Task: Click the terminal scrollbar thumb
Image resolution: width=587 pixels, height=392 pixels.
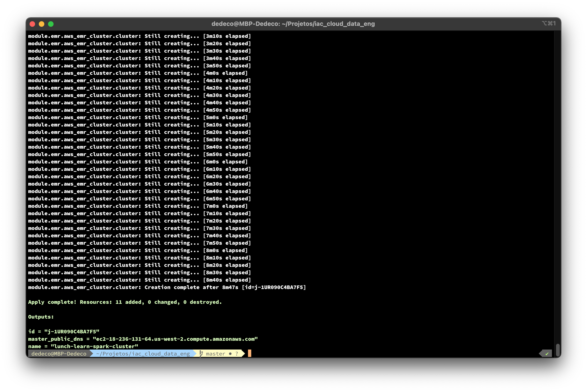Action: tap(557, 350)
